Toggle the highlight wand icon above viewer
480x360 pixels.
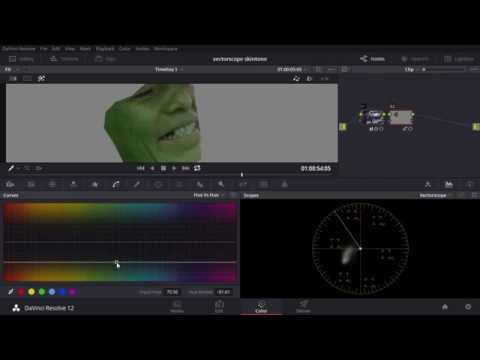[x=42, y=79]
